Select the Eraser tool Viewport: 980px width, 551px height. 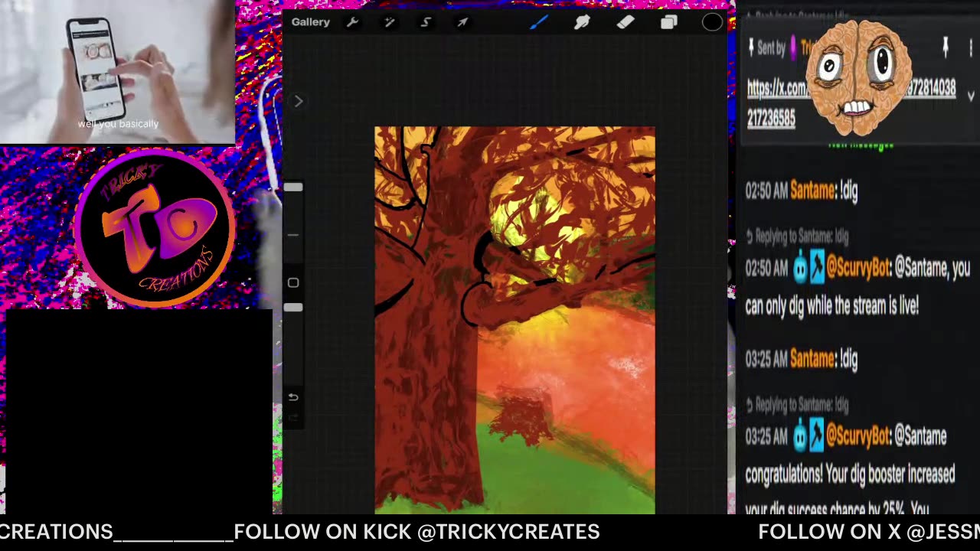pyautogui.click(x=626, y=22)
